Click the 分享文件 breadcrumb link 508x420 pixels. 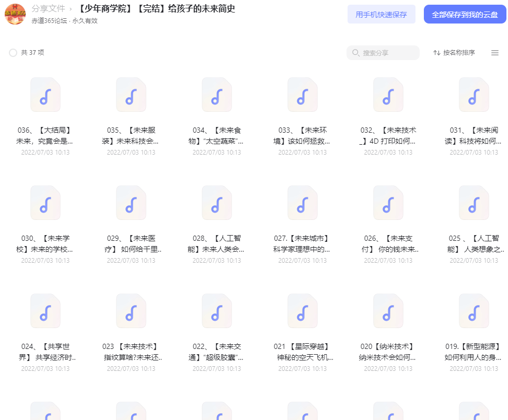point(48,9)
